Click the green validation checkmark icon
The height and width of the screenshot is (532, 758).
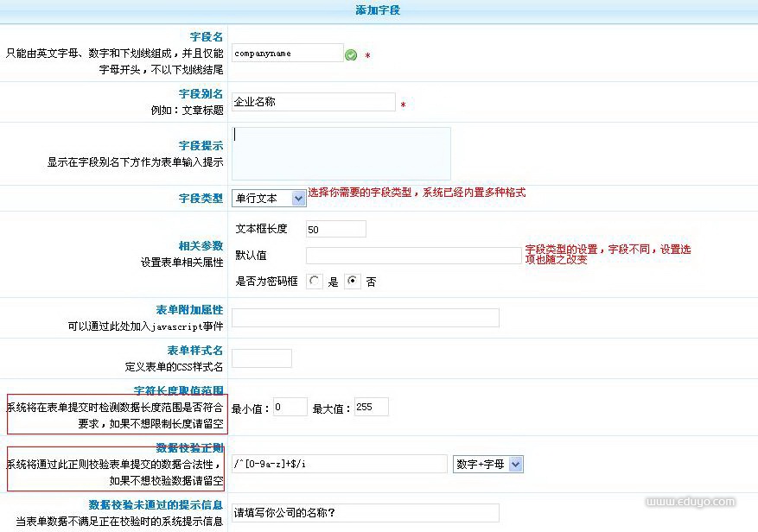pyautogui.click(x=351, y=54)
